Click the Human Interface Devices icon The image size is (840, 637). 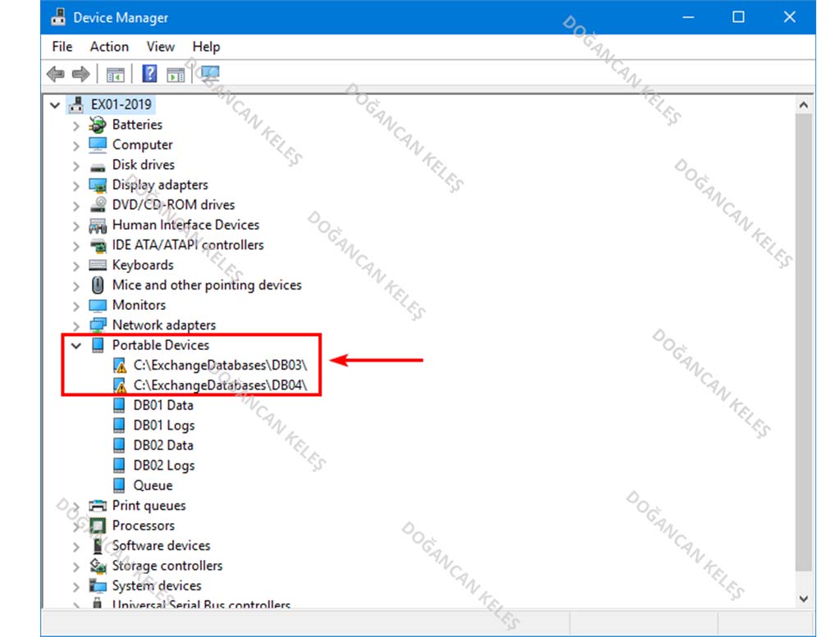[98, 225]
